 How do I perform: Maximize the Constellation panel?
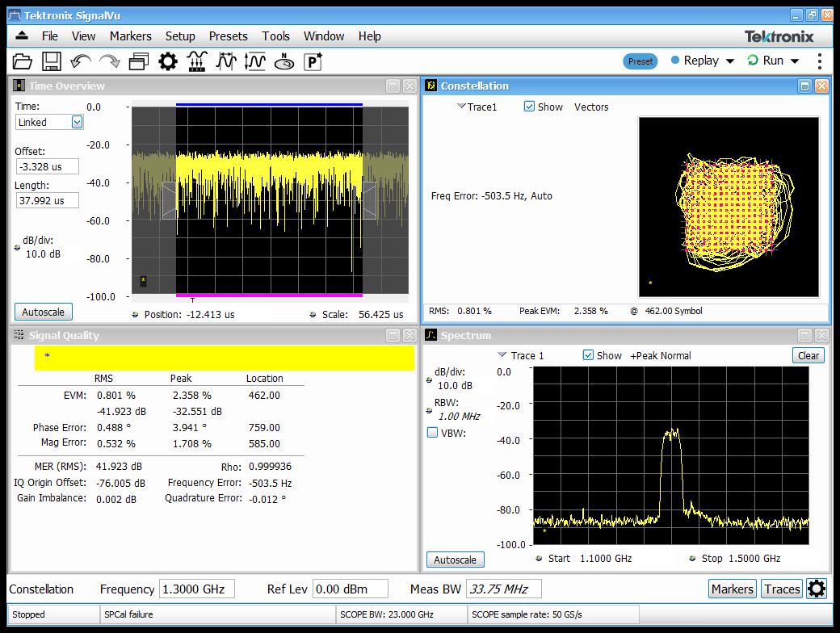(x=804, y=86)
